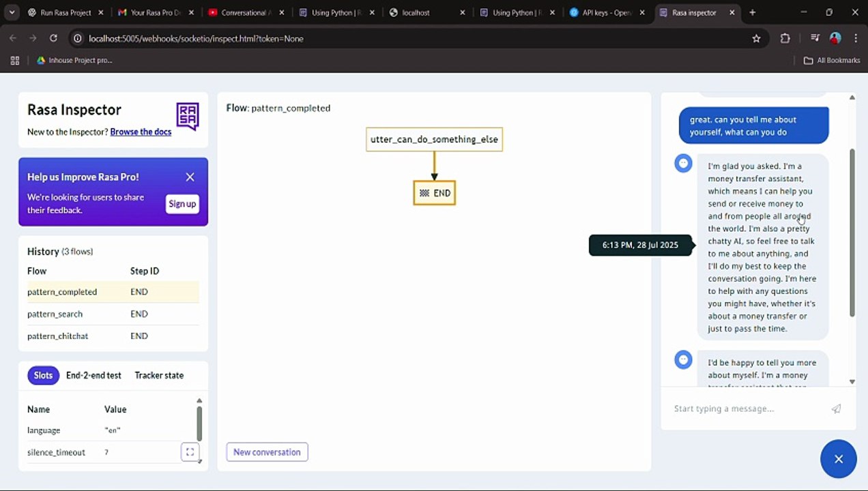Select the pattern_completed history row
This screenshot has width=868, height=491.
coord(113,292)
